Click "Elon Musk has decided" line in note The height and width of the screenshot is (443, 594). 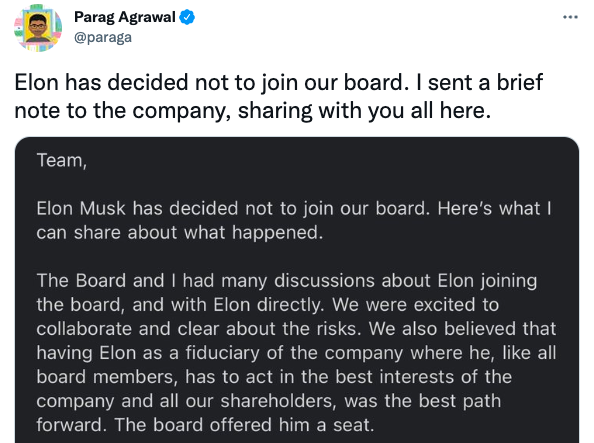(x=294, y=208)
